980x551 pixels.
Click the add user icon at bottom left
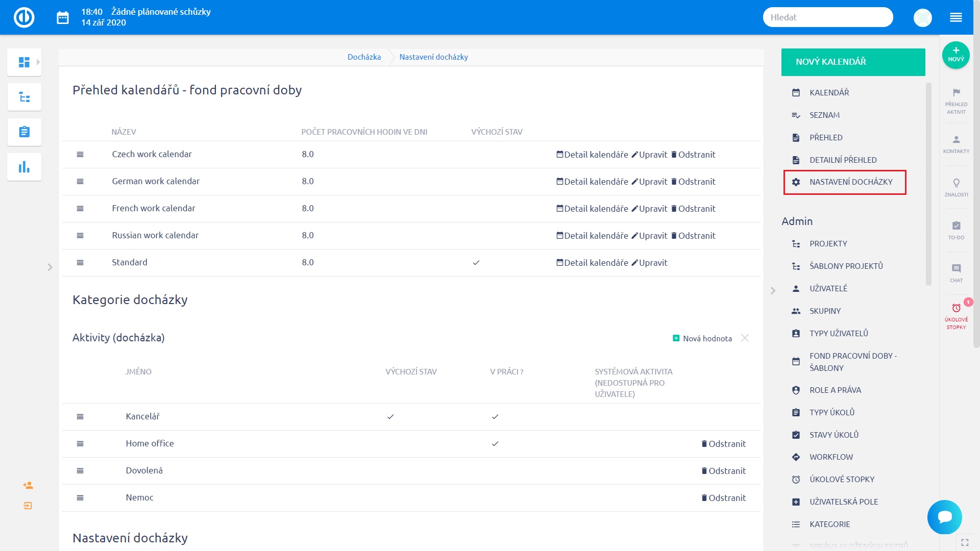[28, 485]
